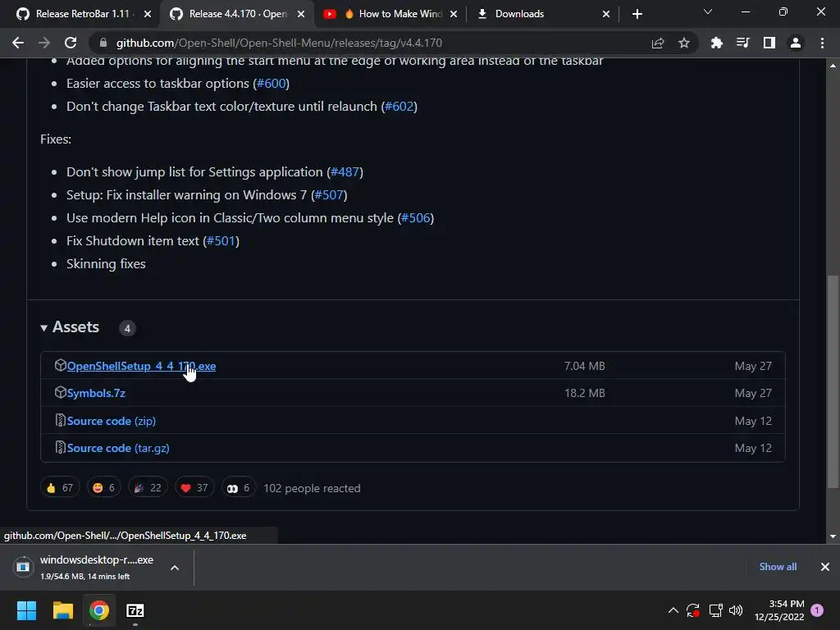The height and width of the screenshot is (630, 840).
Task: Open the notification badge showing 1
Action: click(817, 610)
